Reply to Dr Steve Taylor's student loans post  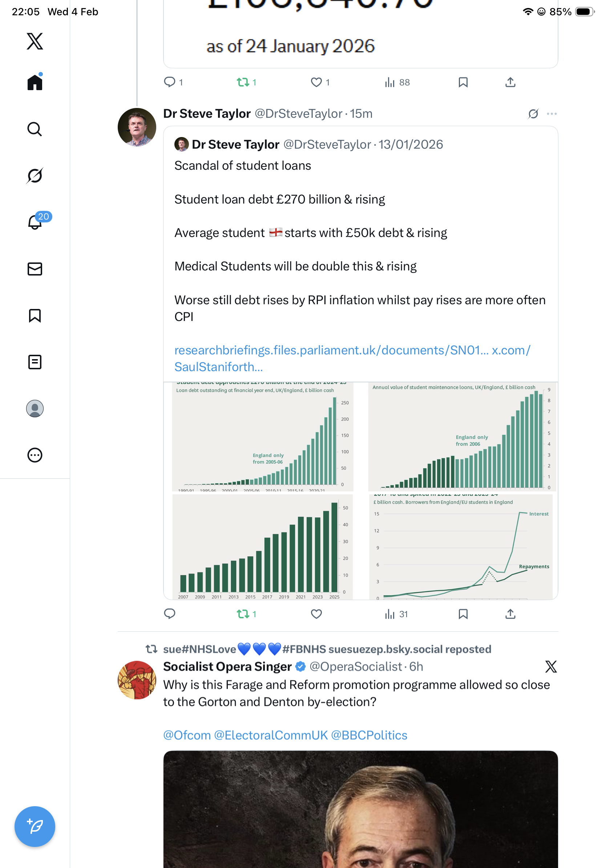tap(170, 614)
